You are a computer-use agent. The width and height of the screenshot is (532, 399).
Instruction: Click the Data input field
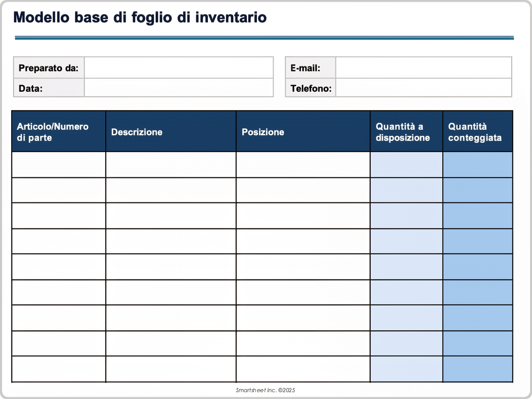click(178, 89)
